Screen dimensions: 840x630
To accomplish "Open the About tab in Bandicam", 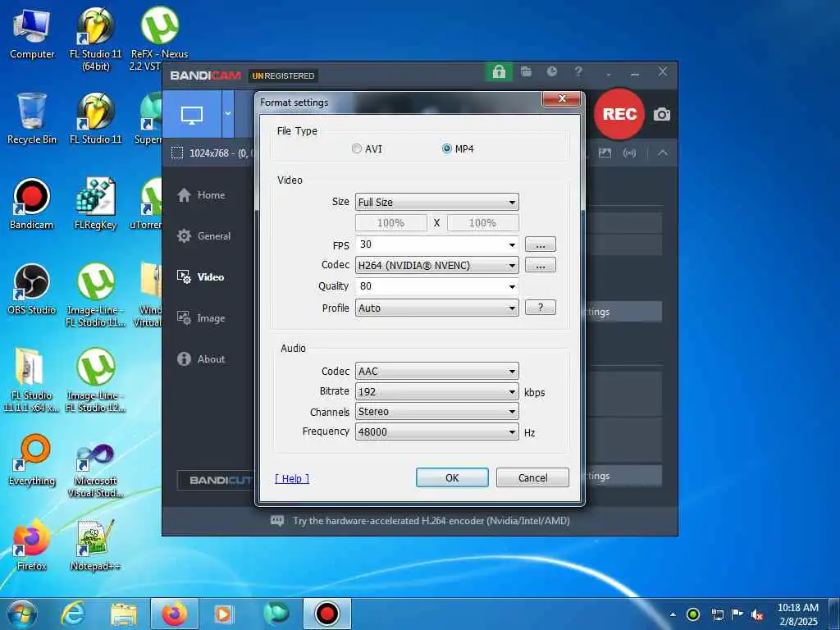I will point(202,359).
